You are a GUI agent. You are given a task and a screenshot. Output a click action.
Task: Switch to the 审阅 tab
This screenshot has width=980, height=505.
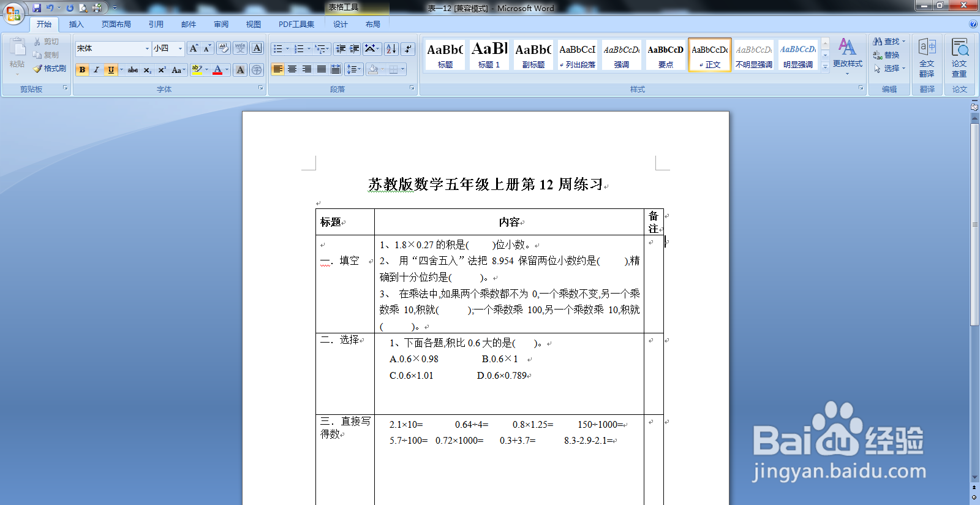click(x=221, y=25)
